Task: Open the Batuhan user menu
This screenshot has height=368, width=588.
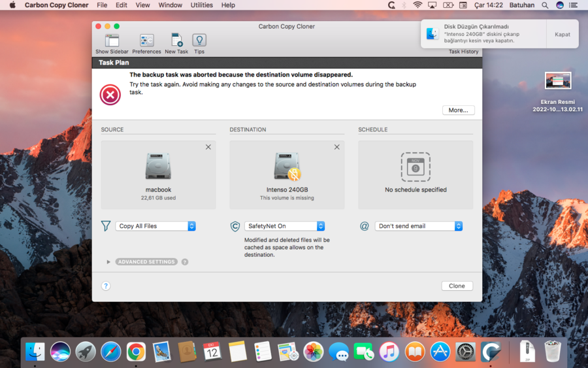Action: [x=521, y=5]
